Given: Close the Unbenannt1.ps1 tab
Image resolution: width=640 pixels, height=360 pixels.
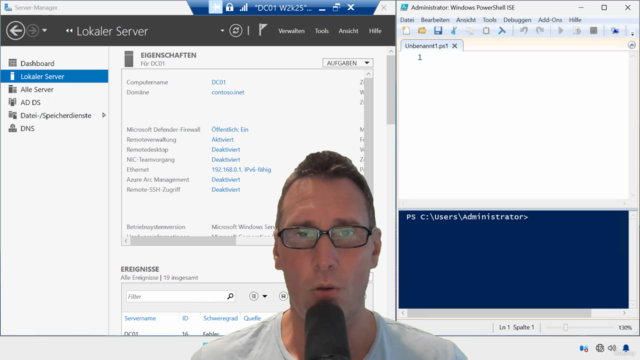Looking at the screenshot, I should pos(455,46).
